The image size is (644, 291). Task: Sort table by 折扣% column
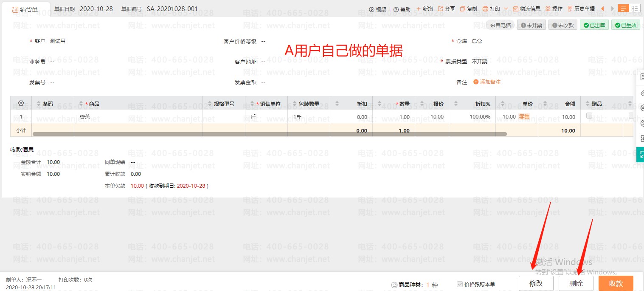pyautogui.click(x=456, y=104)
